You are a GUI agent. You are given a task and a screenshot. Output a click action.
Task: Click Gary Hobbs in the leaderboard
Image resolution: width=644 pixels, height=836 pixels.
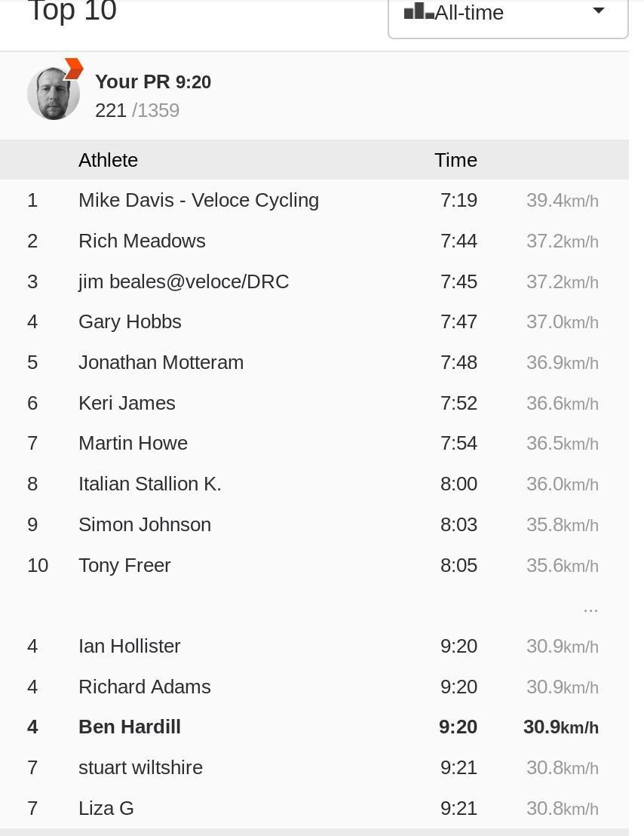pyautogui.click(x=130, y=321)
